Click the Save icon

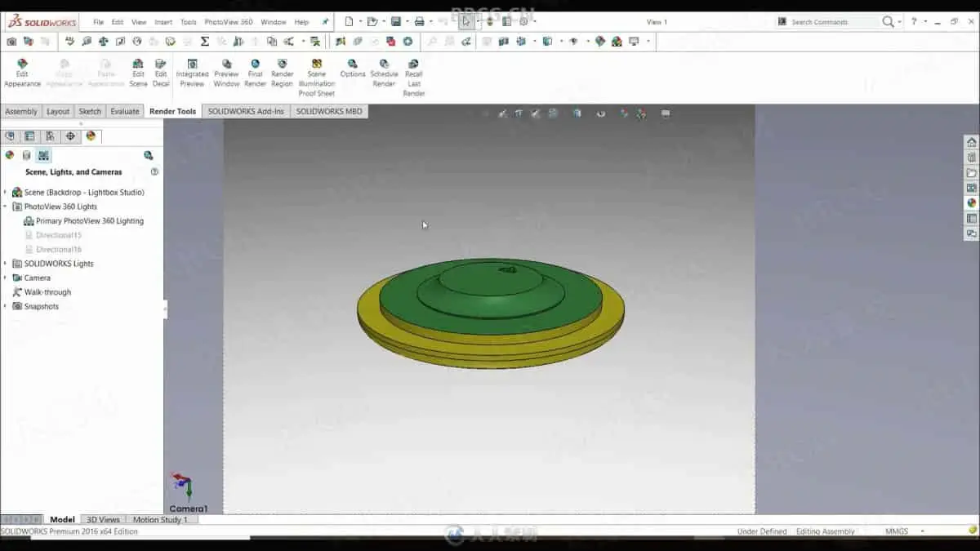396,22
